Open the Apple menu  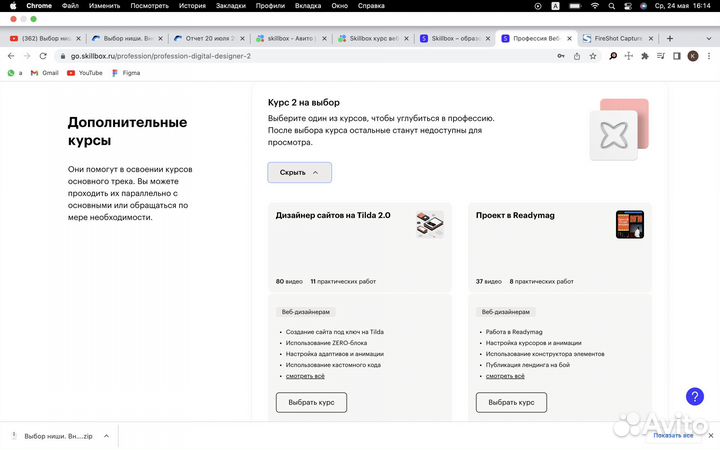coord(13,6)
